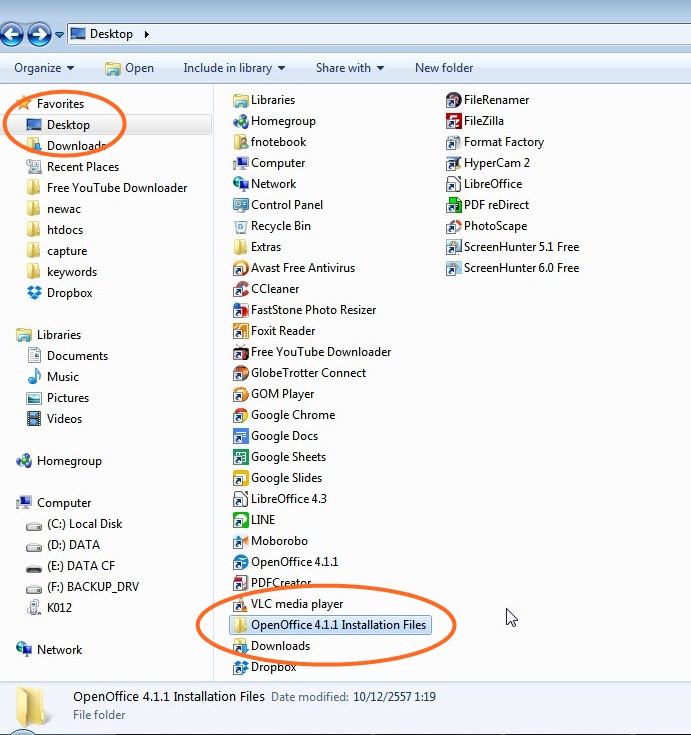Select the Computer item in file list
The height and width of the screenshot is (735, 691).
pyautogui.click(x=269, y=163)
